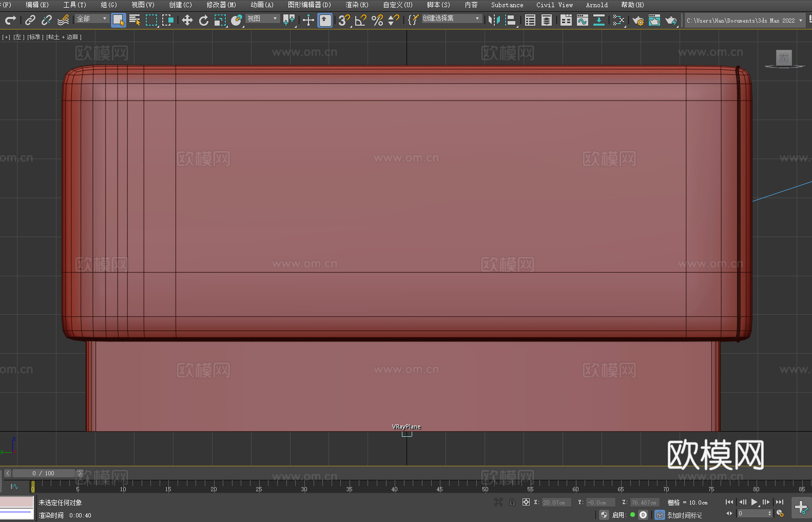Viewport: 812px width, 522px height.
Task: Open the Substance menu
Action: click(507, 5)
